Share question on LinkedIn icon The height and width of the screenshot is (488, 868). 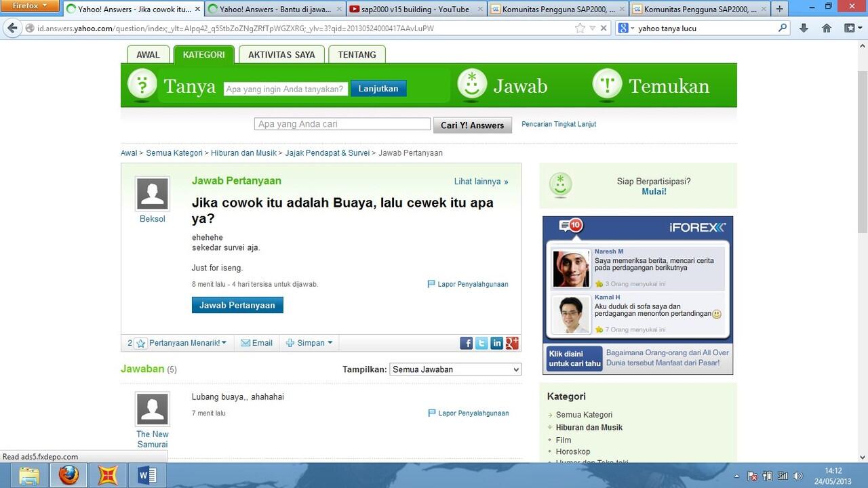coord(496,343)
